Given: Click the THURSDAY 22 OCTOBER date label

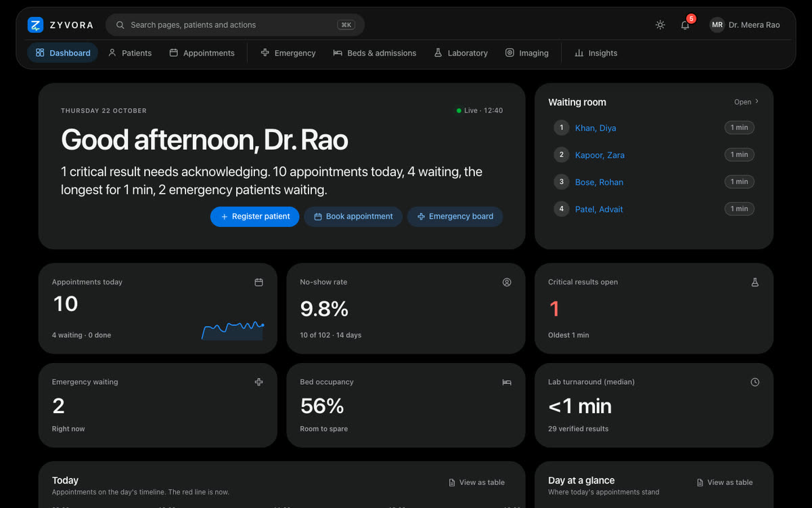Looking at the screenshot, I should pyautogui.click(x=104, y=110).
